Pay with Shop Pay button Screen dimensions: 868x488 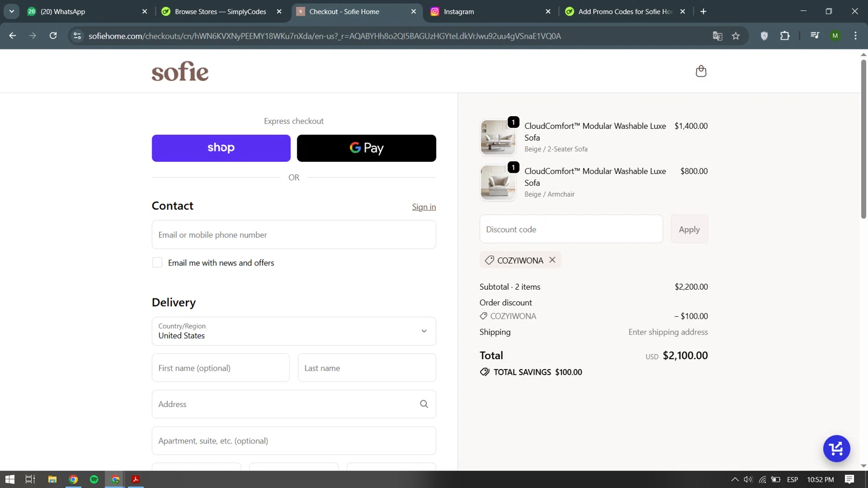[221, 148]
